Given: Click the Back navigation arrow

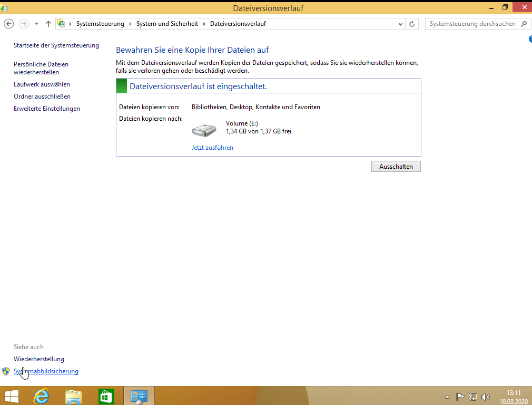Looking at the screenshot, I should [8, 24].
